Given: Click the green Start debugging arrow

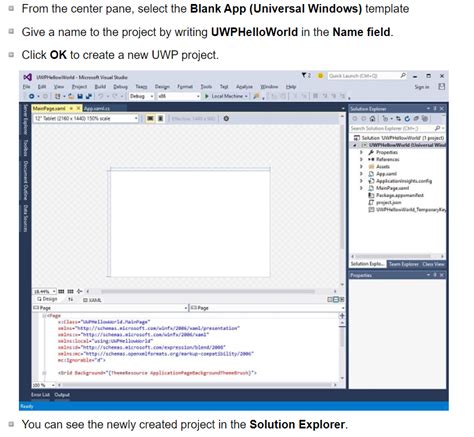Looking at the screenshot, I should click(206, 96).
